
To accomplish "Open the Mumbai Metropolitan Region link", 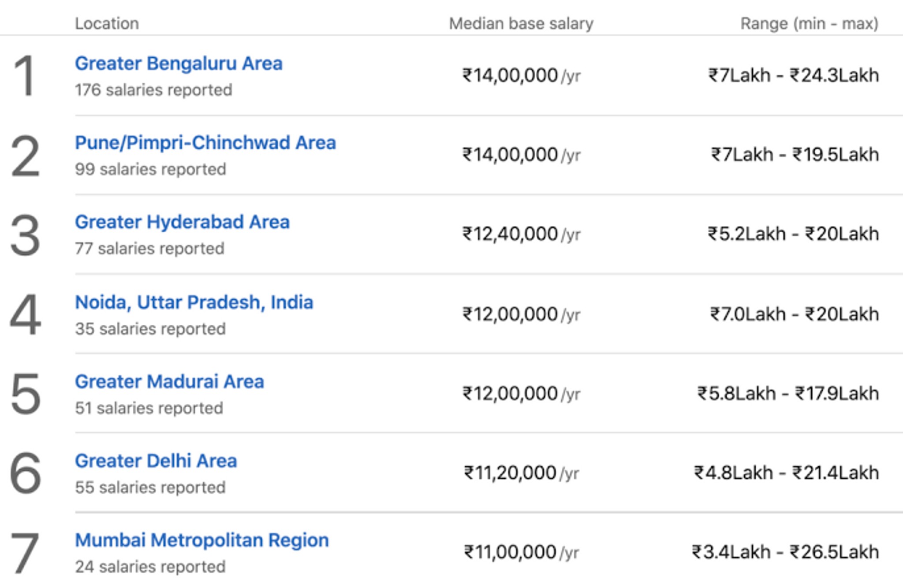I will click(202, 541).
